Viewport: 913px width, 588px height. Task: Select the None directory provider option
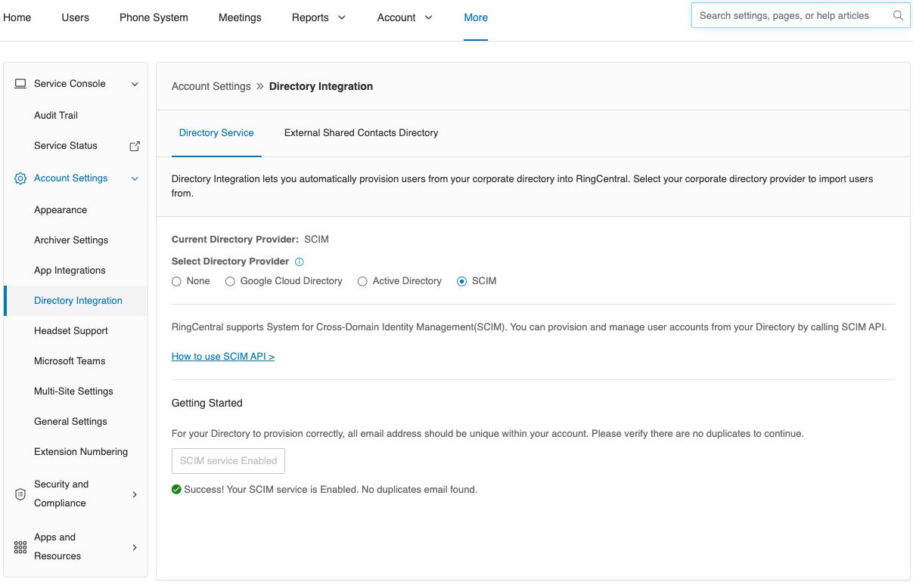click(176, 281)
